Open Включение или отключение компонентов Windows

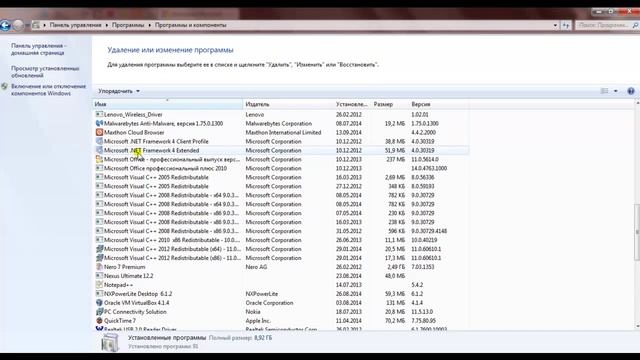(x=48, y=90)
